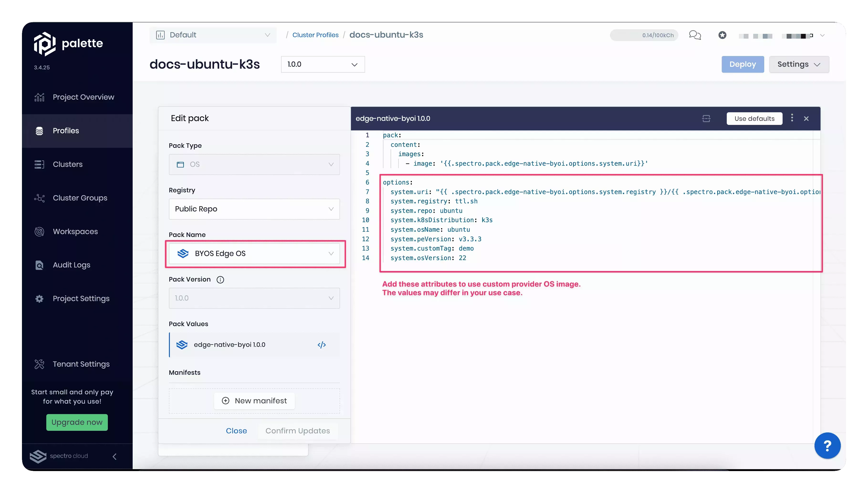
Task: Click line 10 system.k8sDistribution: k3s
Action: 441,220
